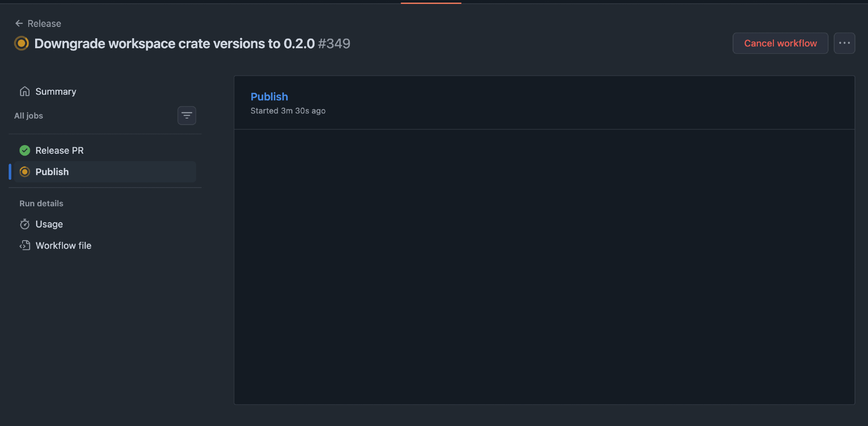The image size is (868, 426).
Task: Open the Usage run details
Action: click(x=49, y=225)
